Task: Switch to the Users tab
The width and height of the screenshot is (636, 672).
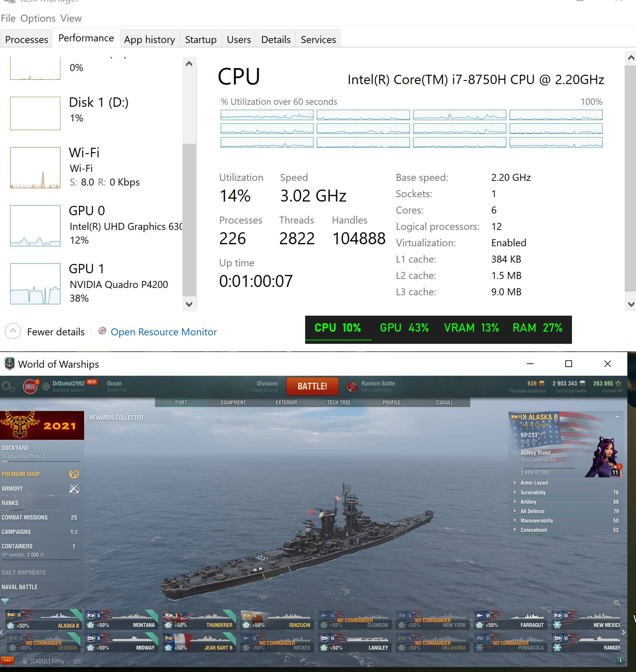Action: coord(239,39)
